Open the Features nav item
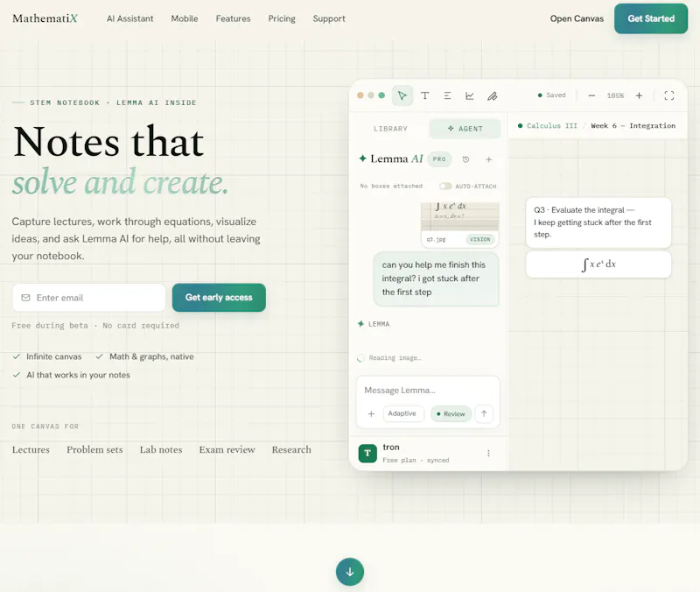 point(233,18)
